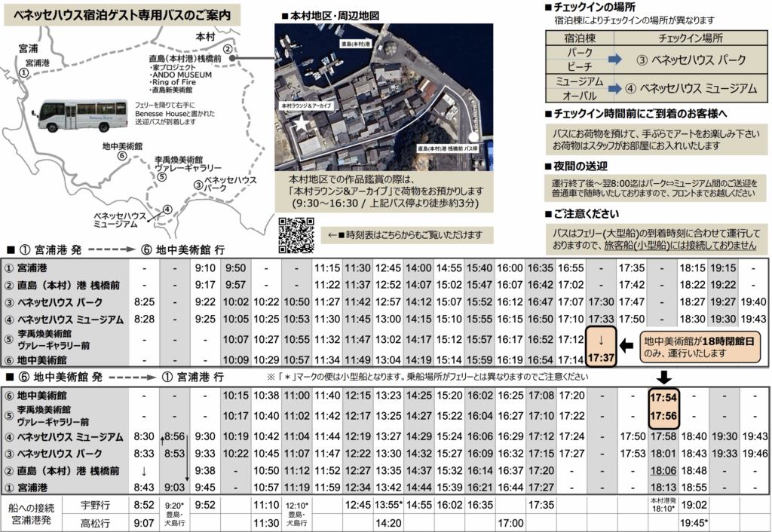Click the QR code below the map
The image size is (772, 532).
[x=296, y=234]
